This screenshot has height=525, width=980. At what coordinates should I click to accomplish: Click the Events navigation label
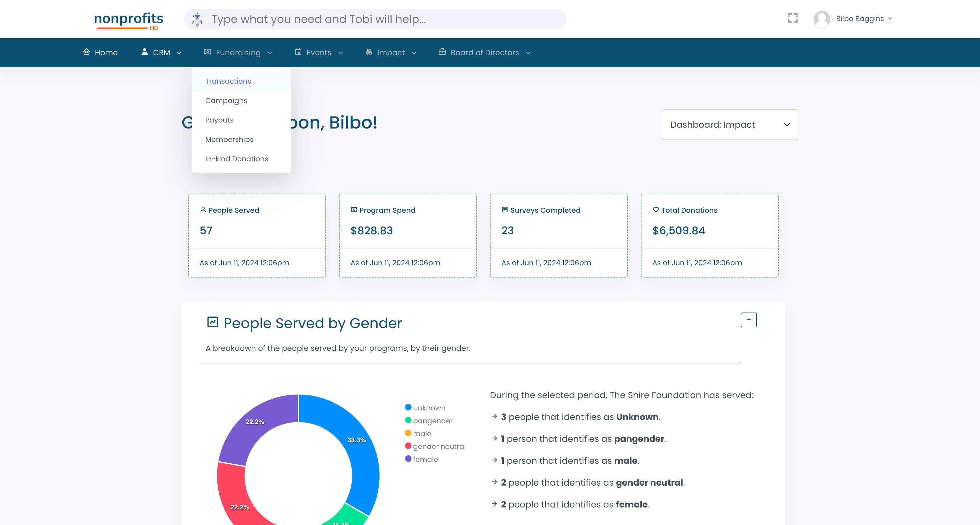tap(319, 52)
